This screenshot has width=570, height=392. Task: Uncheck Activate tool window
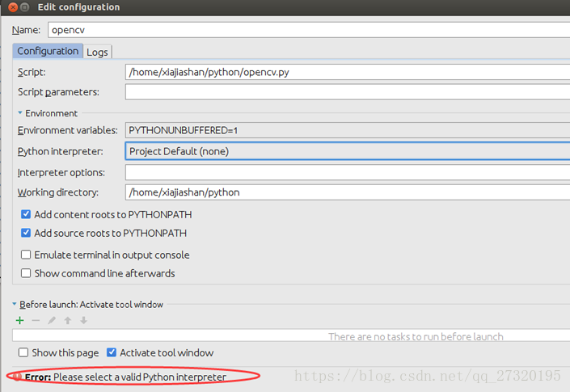point(112,352)
